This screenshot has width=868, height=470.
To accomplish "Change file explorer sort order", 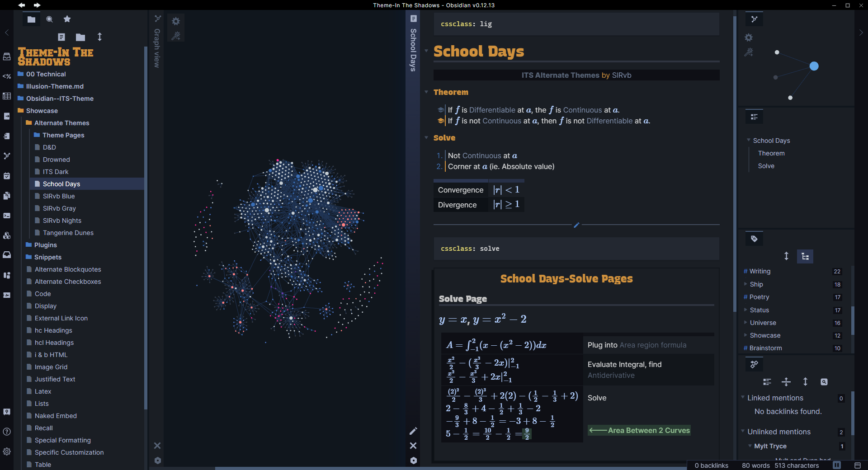I will pyautogui.click(x=100, y=37).
